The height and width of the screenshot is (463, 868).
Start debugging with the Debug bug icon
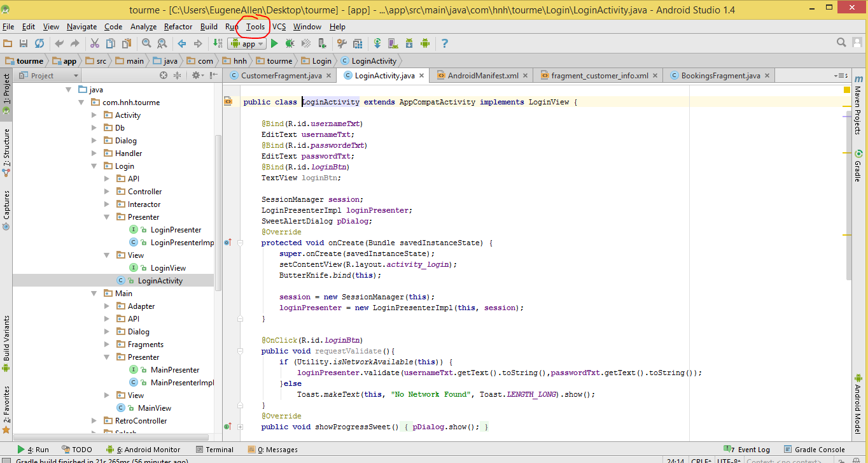tap(290, 43)
